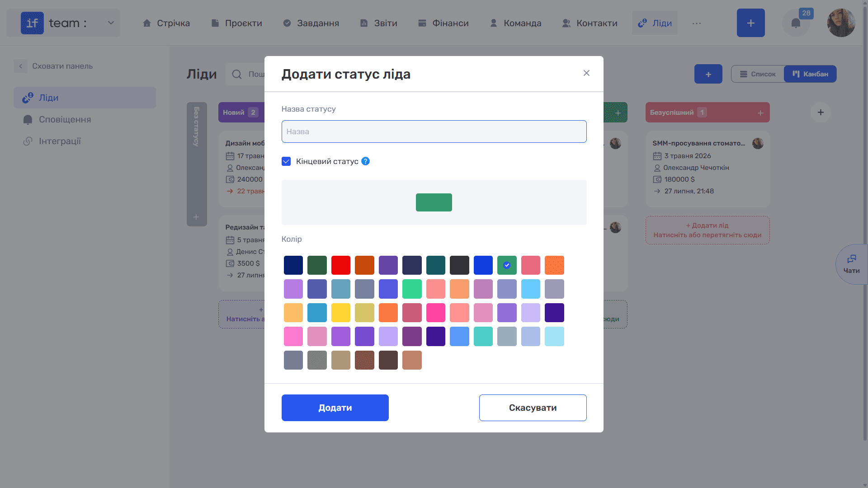Screen dimensions: 868x488
Task: Select the dotted orange swatch in first row
Action: pyautogui.click(x=554, y=265)
